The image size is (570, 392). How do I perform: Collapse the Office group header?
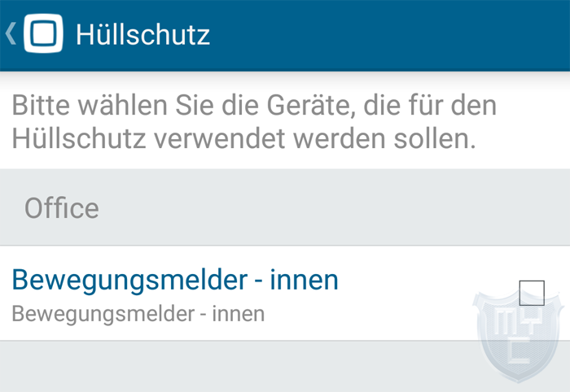(x=285, y=207)
